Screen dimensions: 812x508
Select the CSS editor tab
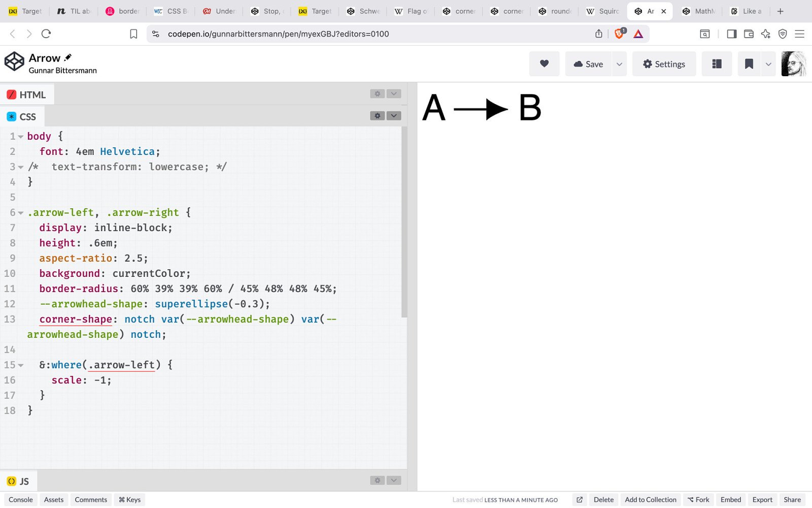click(22, 117)
